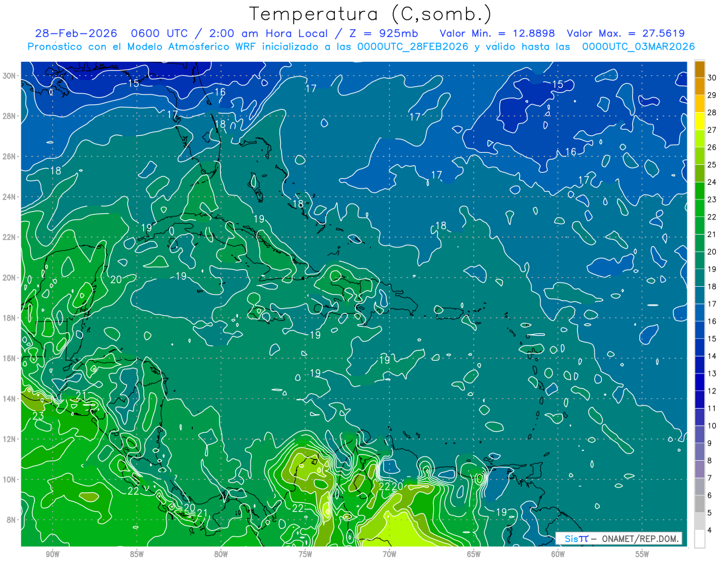Click the '28N' latitude axis label
728x562 pixels.
(x=10, y=116)
